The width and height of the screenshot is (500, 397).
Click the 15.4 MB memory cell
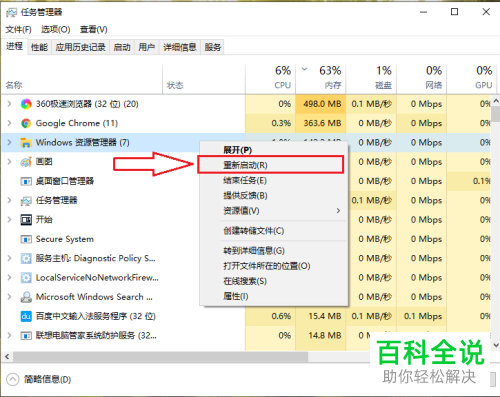[320, 316]
